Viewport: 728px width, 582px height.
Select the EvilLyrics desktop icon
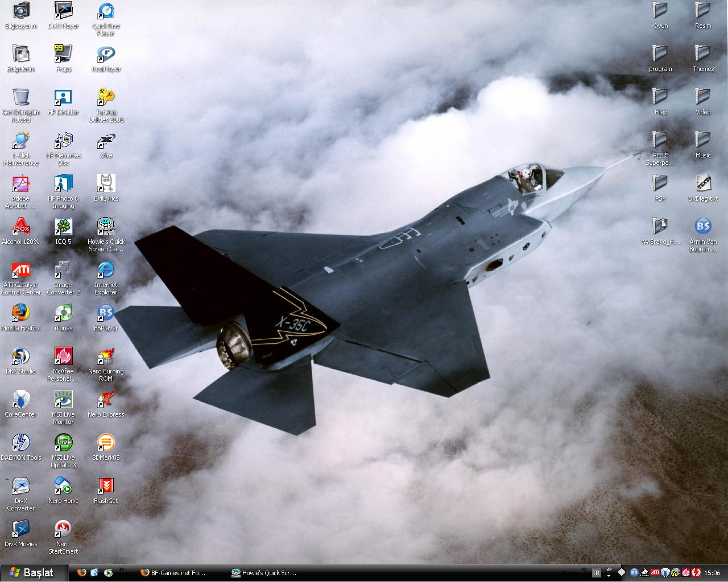pos(106,189)
